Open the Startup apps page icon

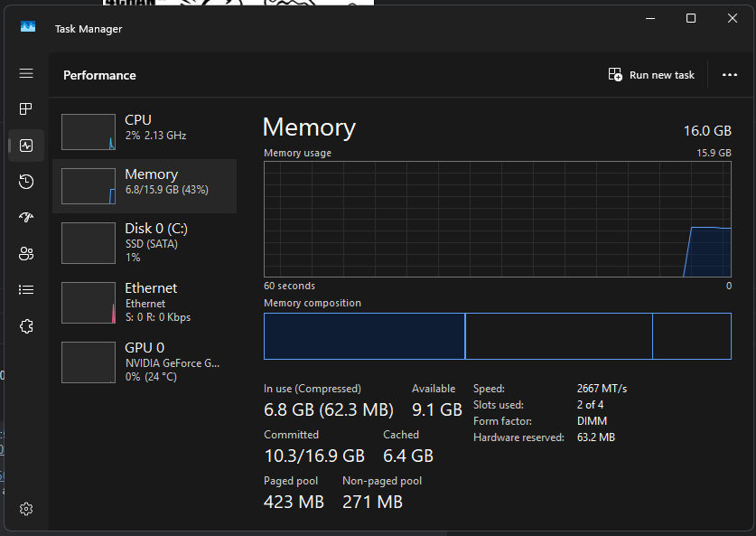point(26,218)
